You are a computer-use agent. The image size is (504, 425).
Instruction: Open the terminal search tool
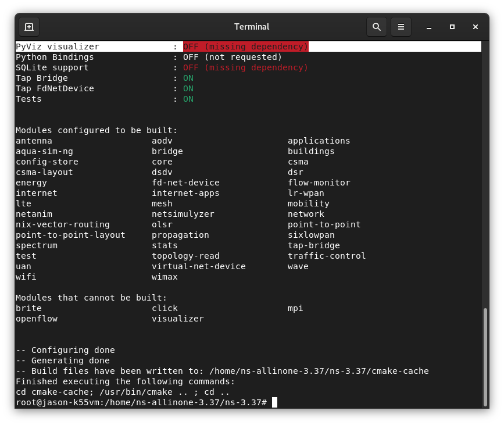coord(376,27)
